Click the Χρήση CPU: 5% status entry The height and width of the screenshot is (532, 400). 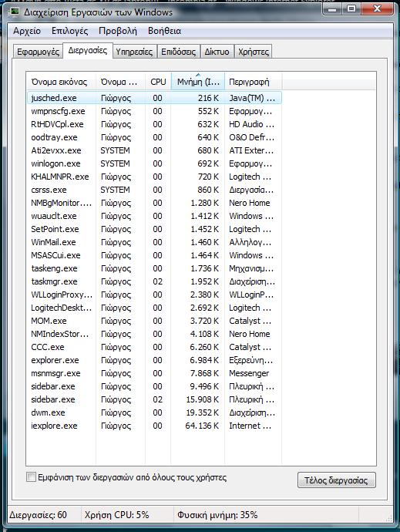click(x=116, y=515)
